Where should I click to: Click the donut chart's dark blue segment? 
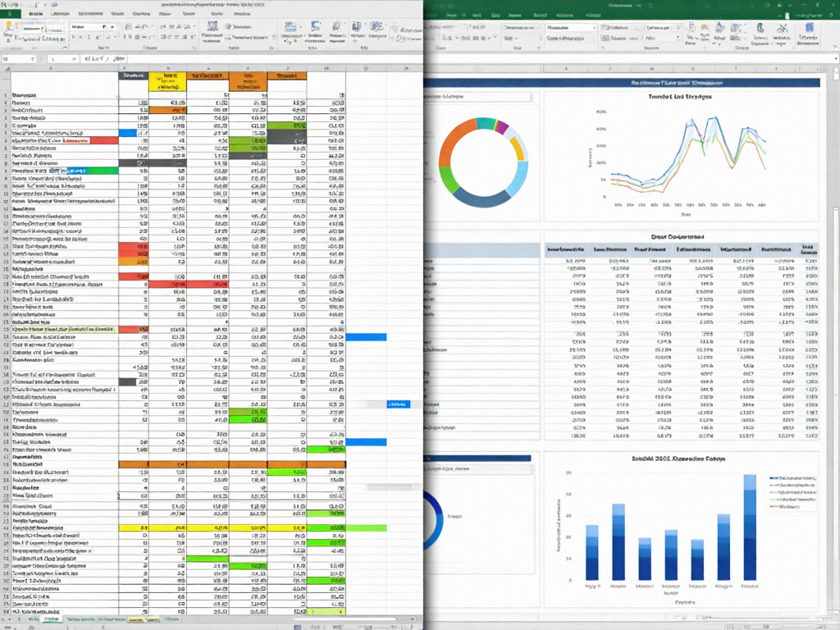(x=482, y=199)
